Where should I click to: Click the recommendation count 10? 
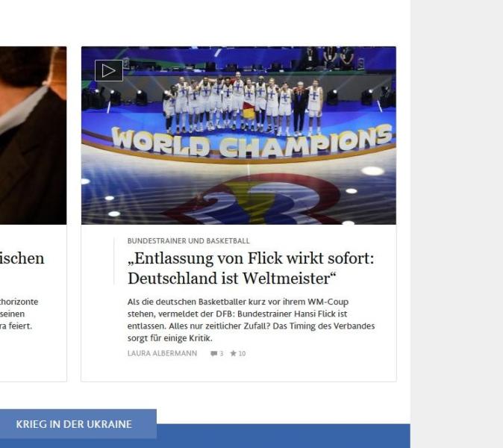243,354
